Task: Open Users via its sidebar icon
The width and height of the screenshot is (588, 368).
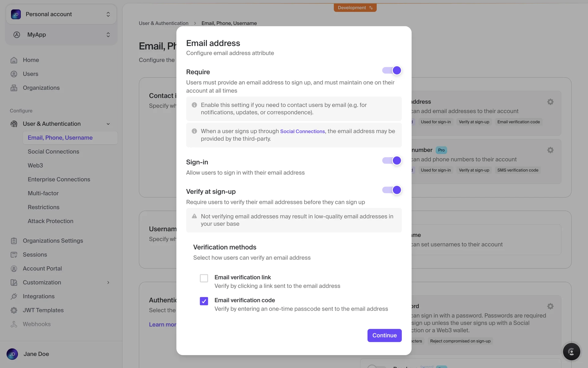Action: 14,74
